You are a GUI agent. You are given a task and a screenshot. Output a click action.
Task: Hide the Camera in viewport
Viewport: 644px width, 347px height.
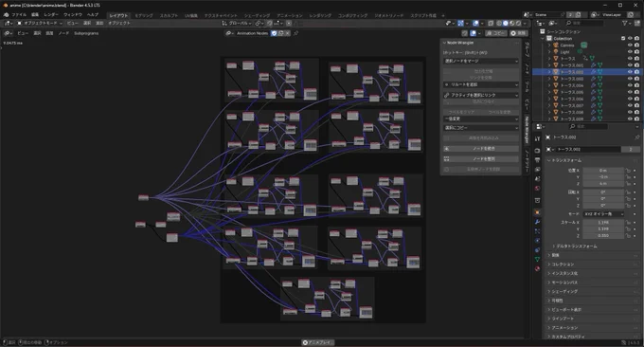click(x=630, y=46)
